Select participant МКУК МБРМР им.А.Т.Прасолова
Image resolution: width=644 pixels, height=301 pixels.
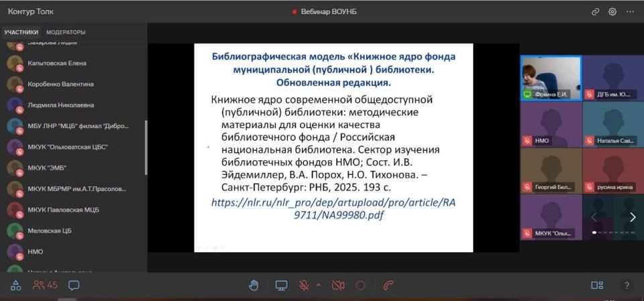point(73,189)
